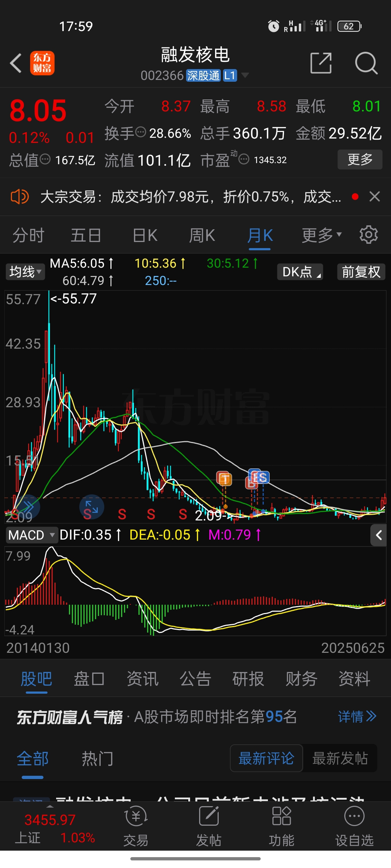This screenshot has width=391, height=868.
Task: Tap info icon beside 市盈
Action: tap(244, 159)
